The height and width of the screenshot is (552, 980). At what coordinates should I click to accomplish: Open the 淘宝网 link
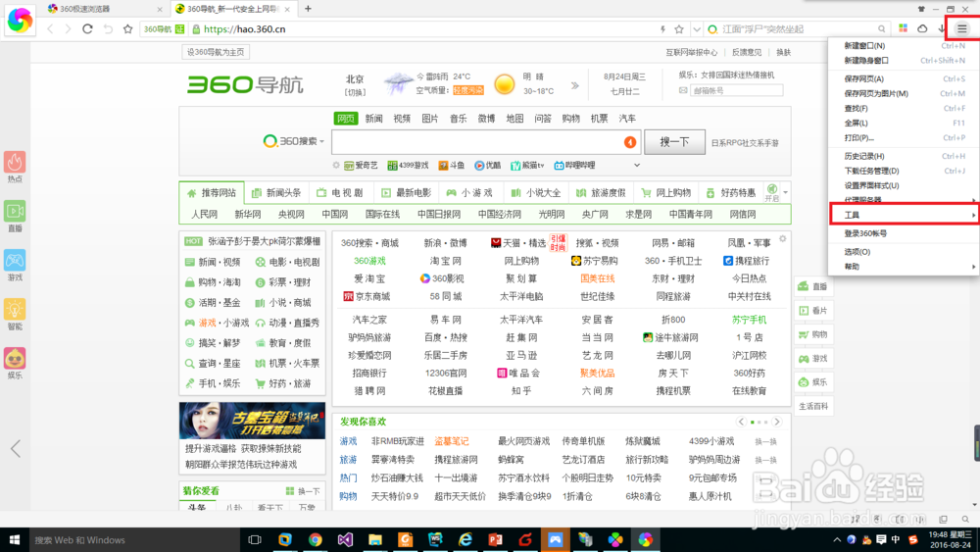(x=446, y=261)
